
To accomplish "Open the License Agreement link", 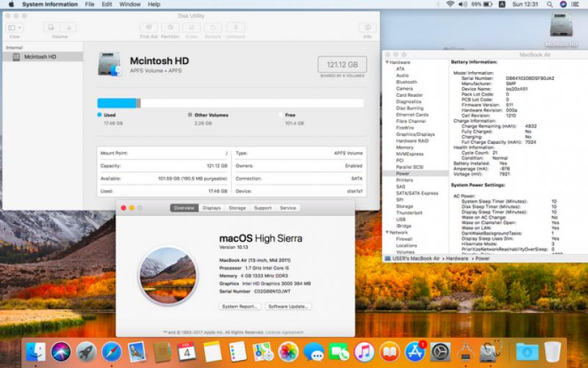I will tap(284, 333).
